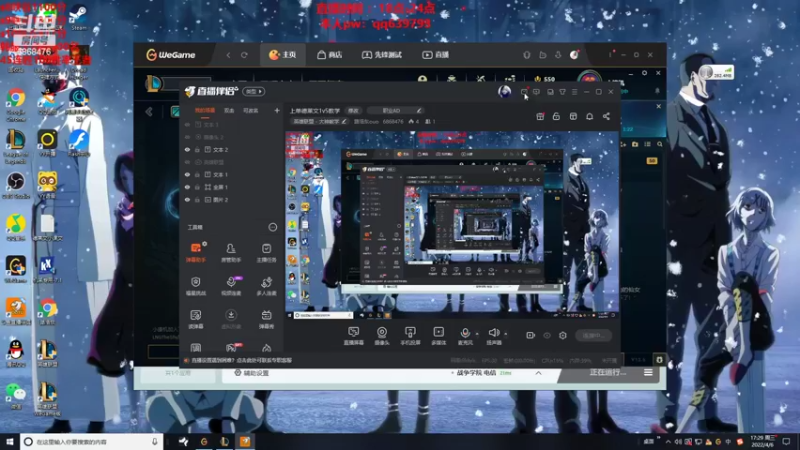Screen dimensions: 800x450
Task: Open 读弹幕 tool in the toolbox
Action: (195, 319)
